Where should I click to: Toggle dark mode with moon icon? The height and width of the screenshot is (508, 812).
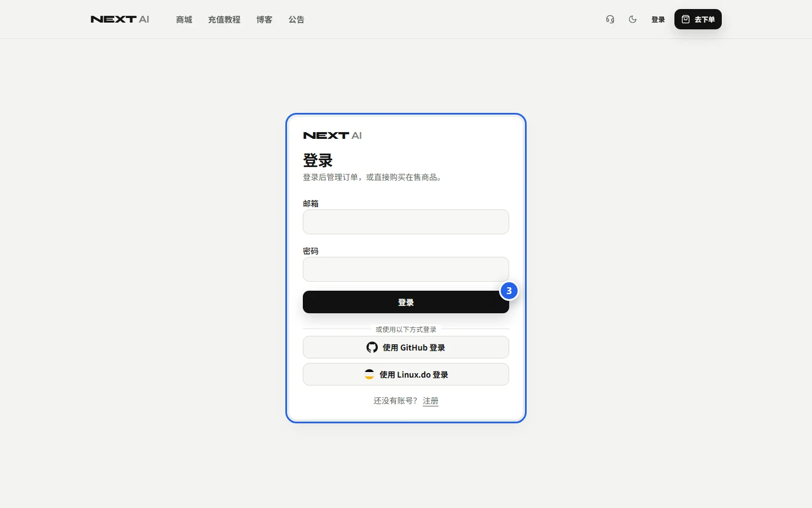(633, 19)
